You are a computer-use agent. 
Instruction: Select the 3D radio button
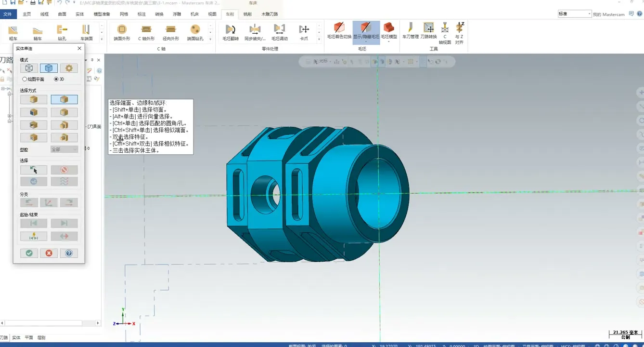(x=56, y=79)
